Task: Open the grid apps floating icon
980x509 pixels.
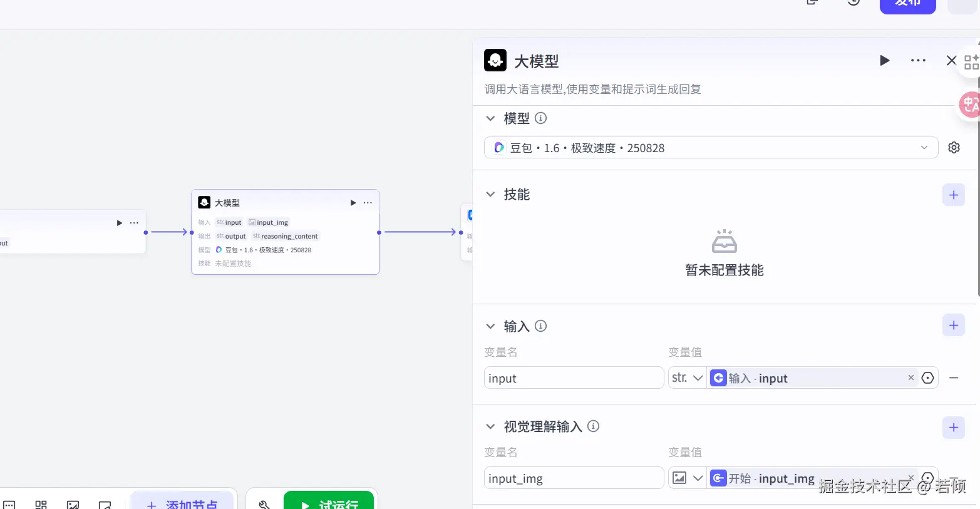Action: [x=971, y=61]
